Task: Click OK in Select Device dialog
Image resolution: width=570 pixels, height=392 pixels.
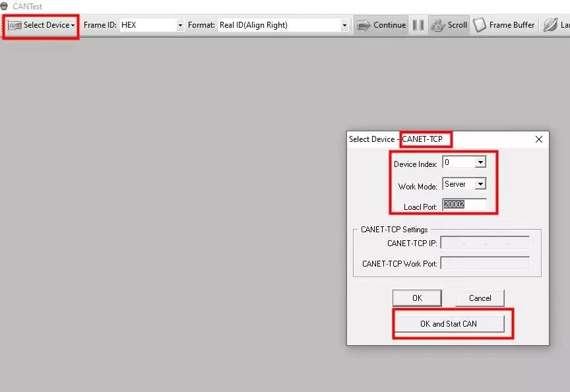Action: (417, 298)
